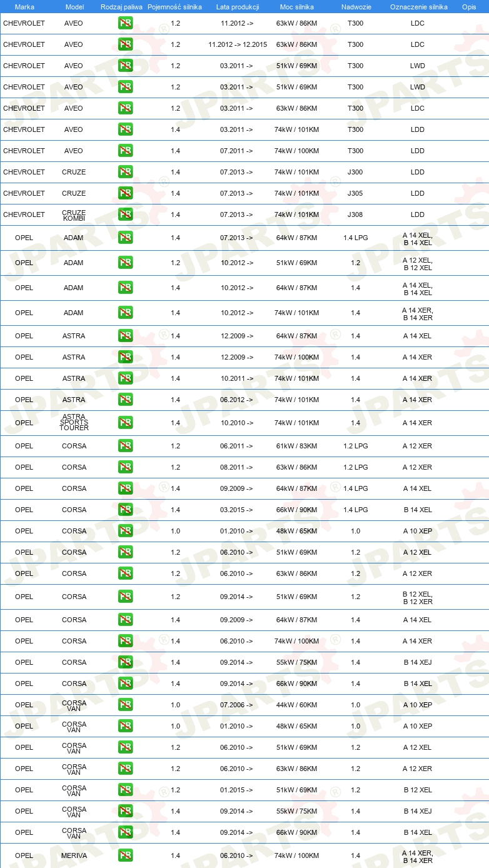489x868 pixels.
Task: Click the fuel icon for Aveo 1.4 03.2011 row
Action: click(x=125, y=129)
